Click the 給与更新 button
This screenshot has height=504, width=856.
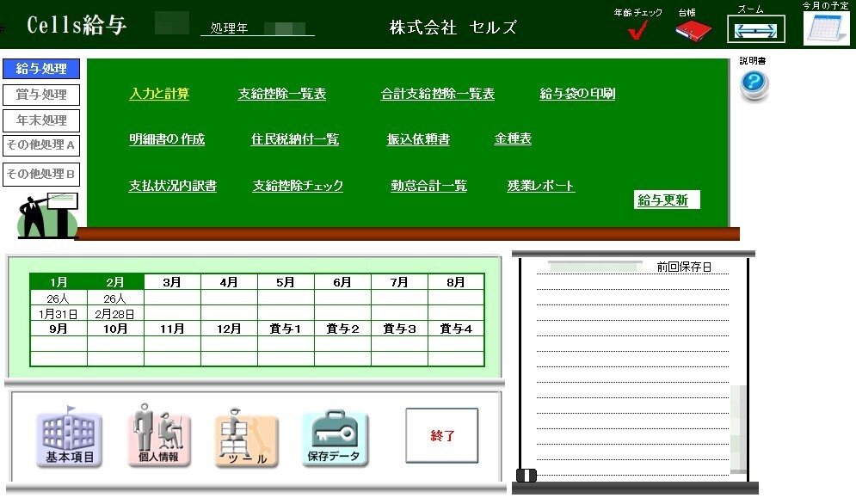(667, 200)
